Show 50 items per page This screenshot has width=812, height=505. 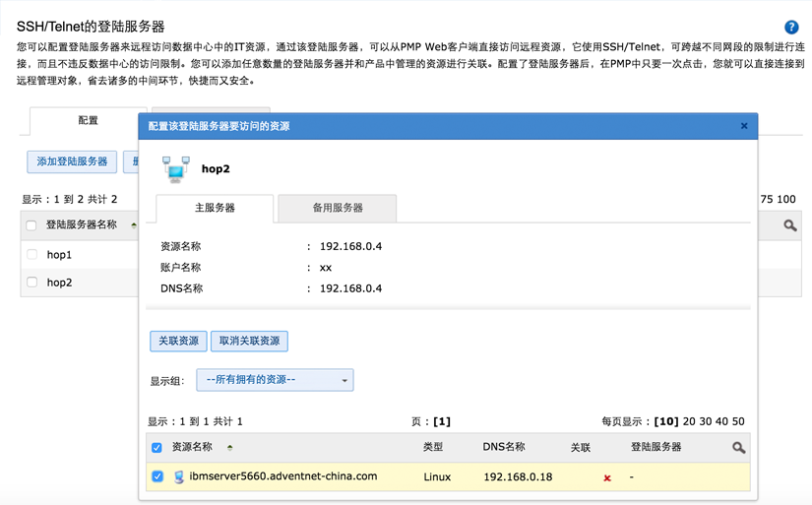click(x=738, y=421)
